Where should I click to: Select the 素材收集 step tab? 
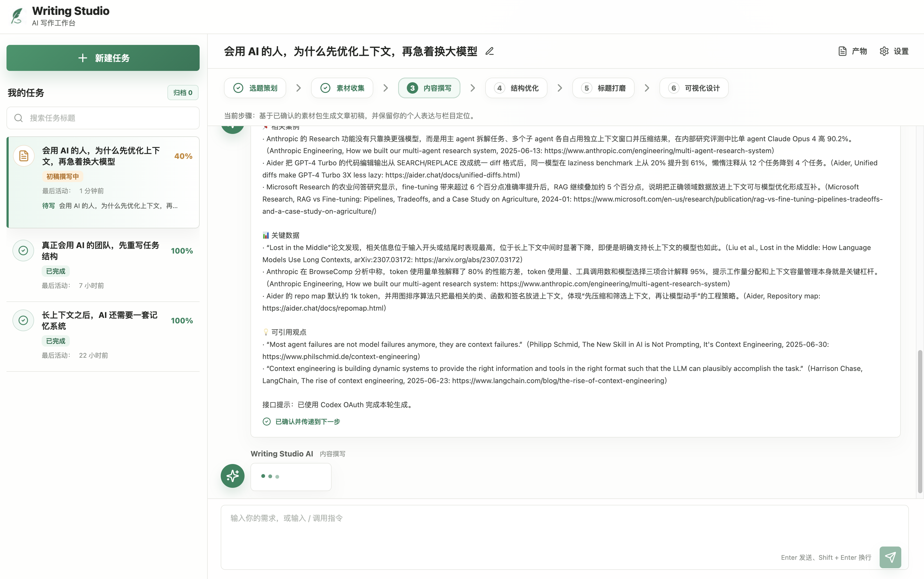click(x=342, y=88)
